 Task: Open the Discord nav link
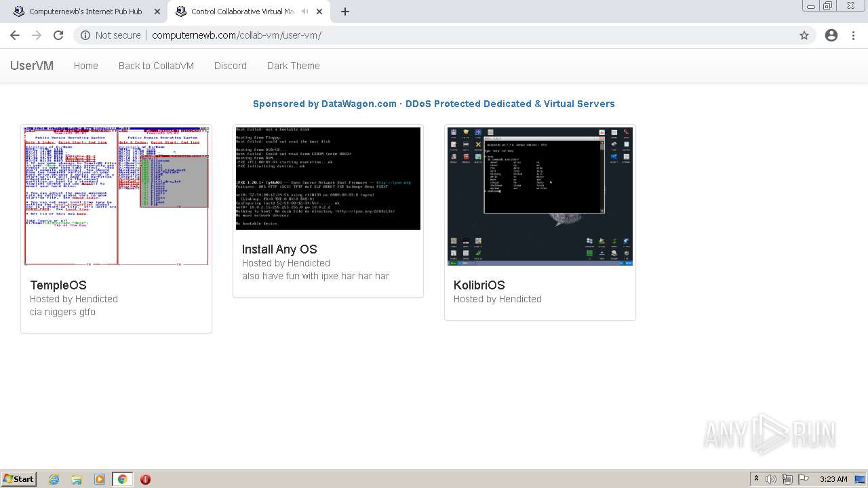pos(231,66)
